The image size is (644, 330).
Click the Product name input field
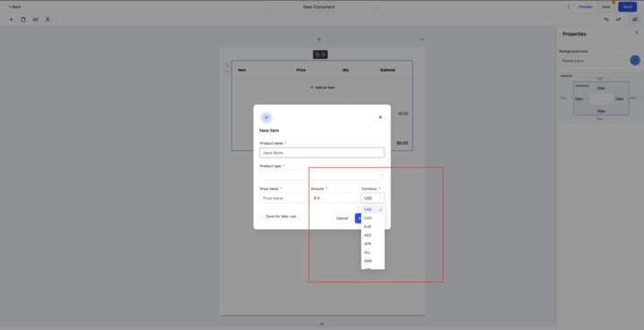[x=322, y=153]
